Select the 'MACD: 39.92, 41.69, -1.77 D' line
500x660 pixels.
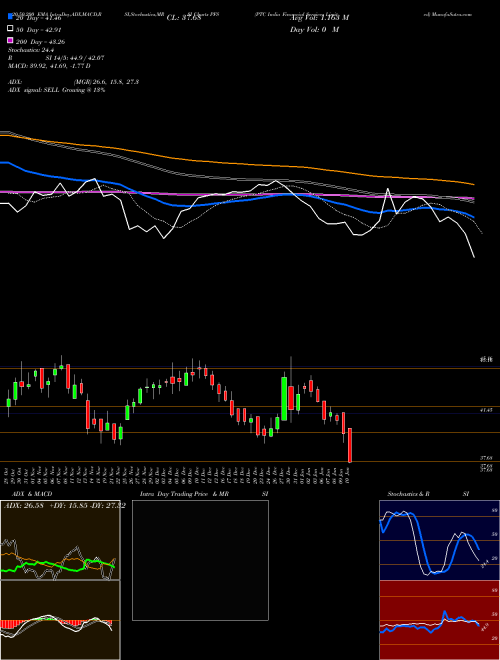pyautogui.click(x=49, y=66)
